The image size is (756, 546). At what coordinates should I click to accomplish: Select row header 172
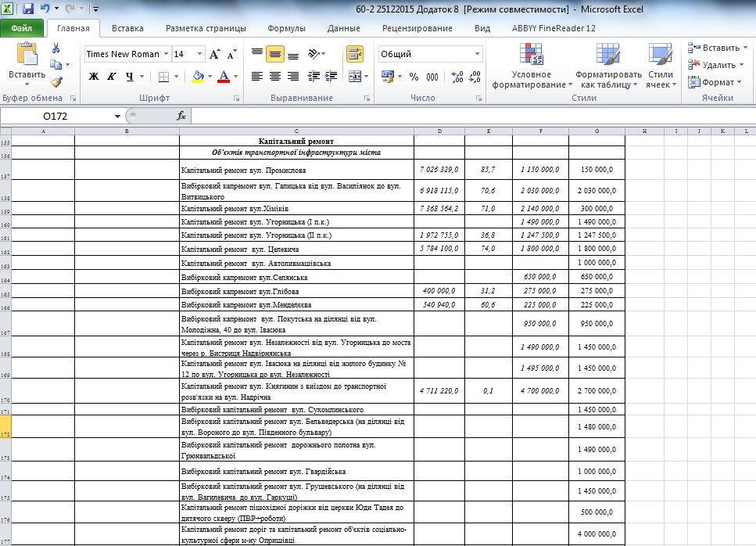click(5, 426)
